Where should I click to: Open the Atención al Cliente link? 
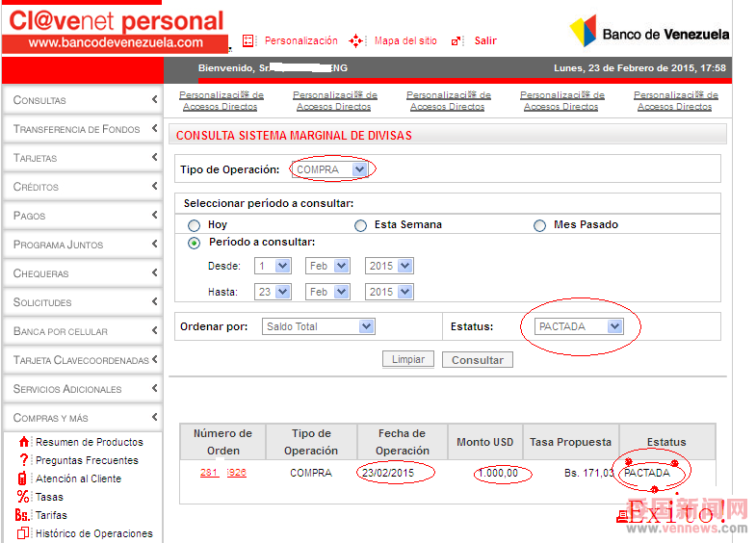point(79,478)
